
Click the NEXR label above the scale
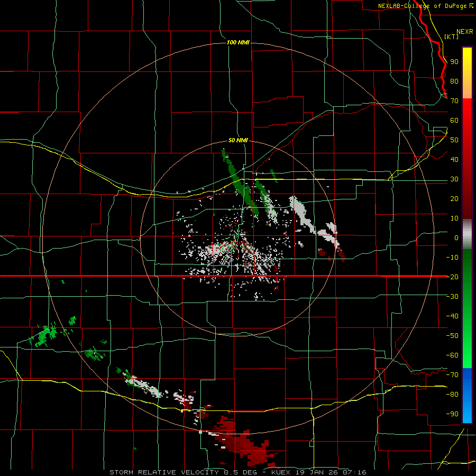tap(465, 32)
